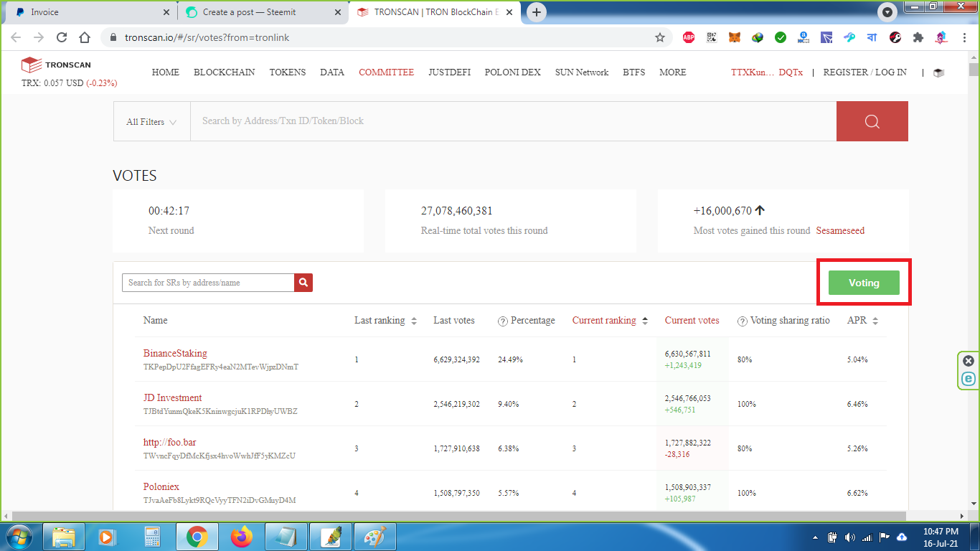The width and height of the screenshot is (980, 551).
Task: Open the Sesameseed link
Action: click(x=840, y=231)
